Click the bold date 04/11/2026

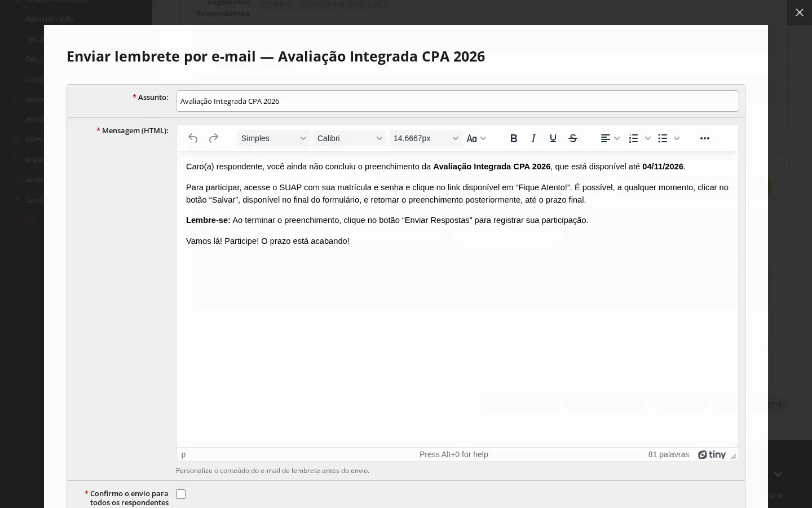pyautogui.click(x=663, y=167)
